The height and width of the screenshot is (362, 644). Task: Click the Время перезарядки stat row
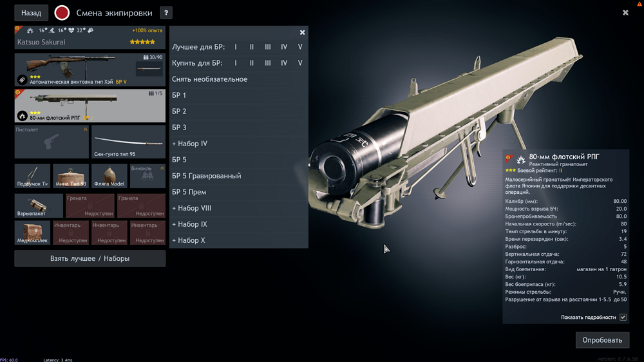coord(565,239)
